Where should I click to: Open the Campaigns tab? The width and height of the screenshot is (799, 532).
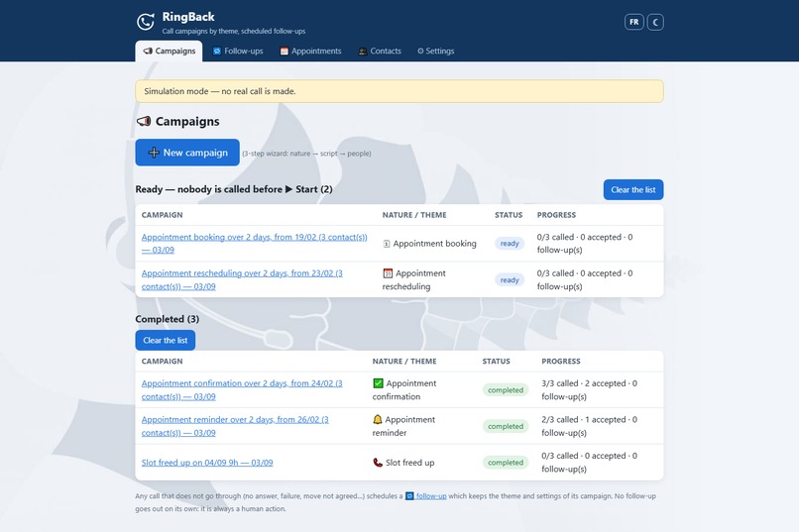coord(169,51)
